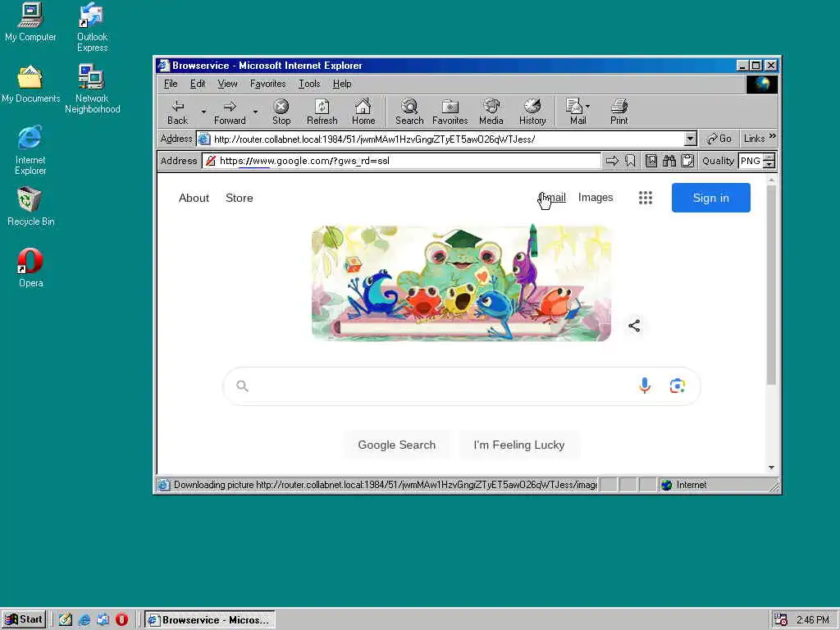Image resolution: width=840 pixels, height=630 pixels.
Task: Open the Gmail link
Action: click(x=552, y=197)
